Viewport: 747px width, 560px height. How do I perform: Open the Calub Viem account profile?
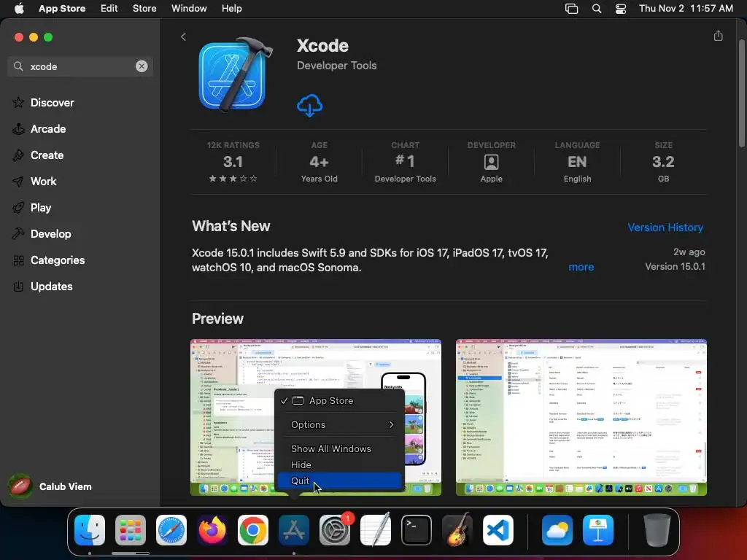pos(50,486)
